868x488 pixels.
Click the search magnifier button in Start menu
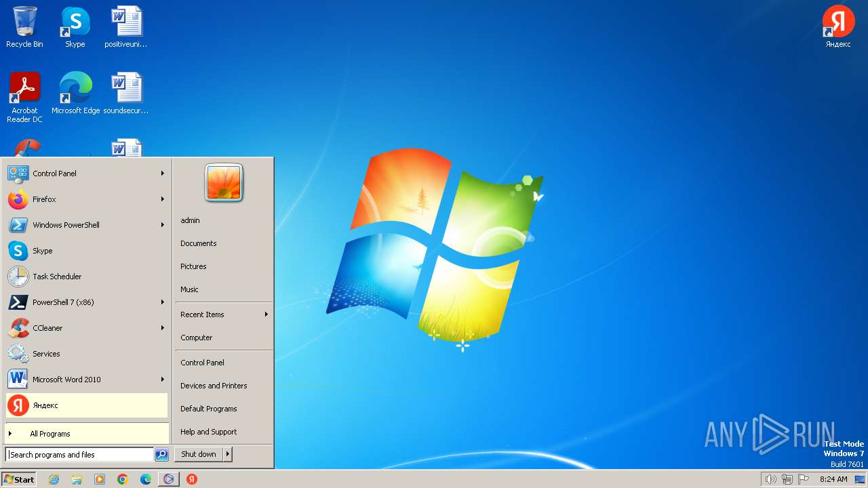click(x=161, y=455)
